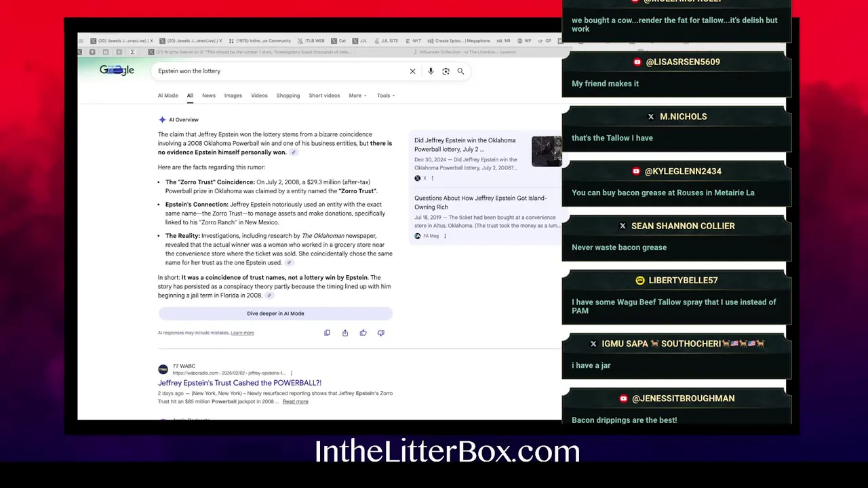Image resolution: width=868 pixels, height=488 pixels.
Task: Click the FA Mag source favicon
Action: pyautogui.click(x=418, y=236)
